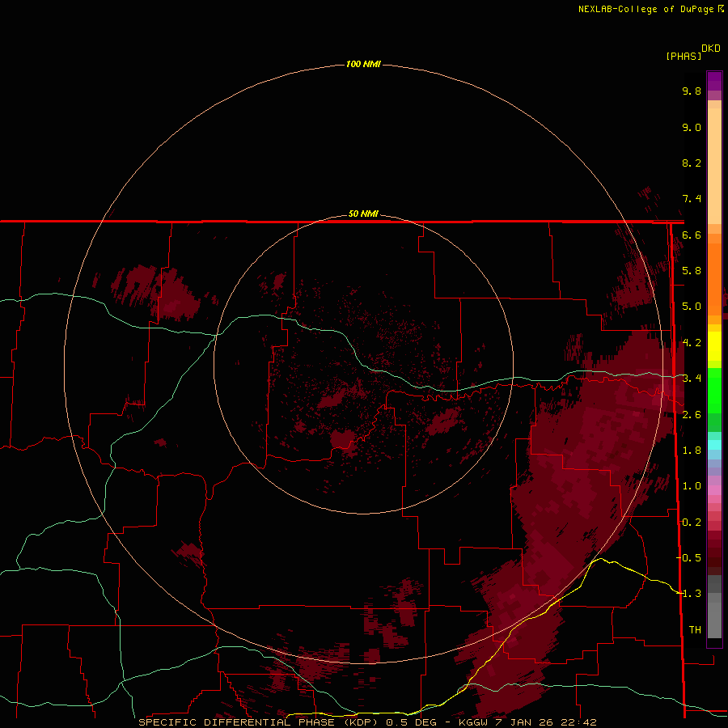Viewport: 728px width, 728px height.
Task: Click the 8.2 scale value
Action: click(692, 163)
